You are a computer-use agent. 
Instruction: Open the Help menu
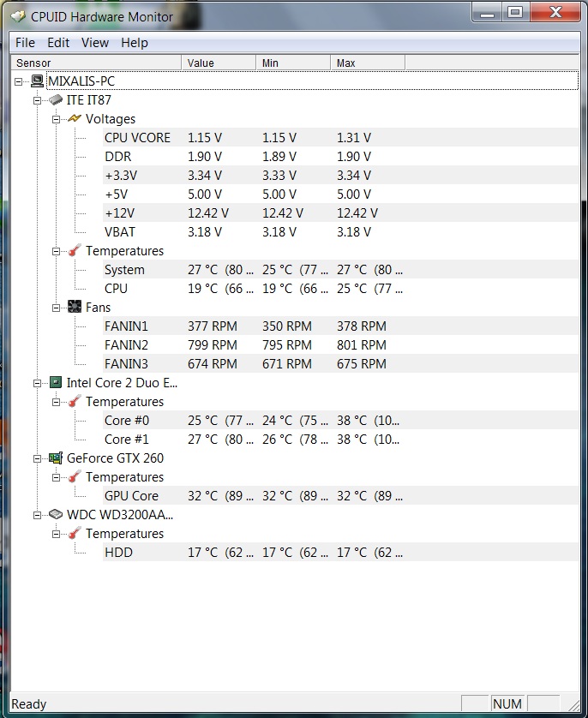point(135,43)
